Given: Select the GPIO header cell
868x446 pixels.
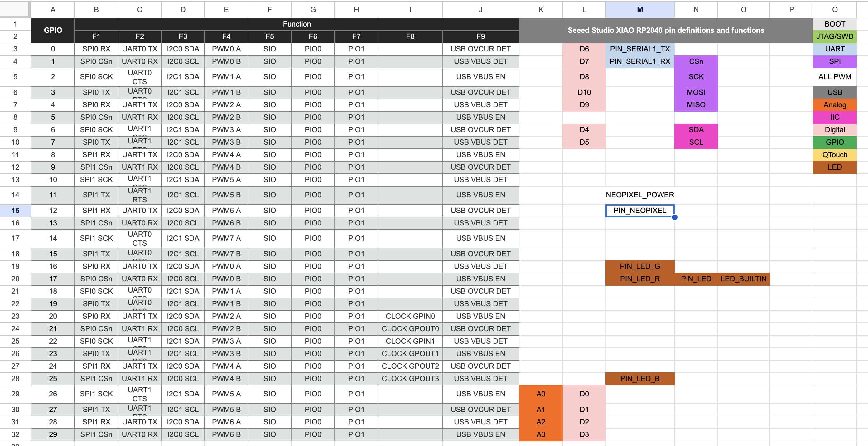Looking at the screenshot, I should point(53,30).
